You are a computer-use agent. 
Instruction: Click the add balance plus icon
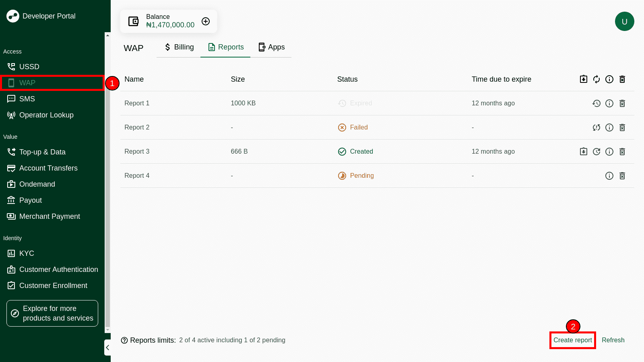point(206,21)
